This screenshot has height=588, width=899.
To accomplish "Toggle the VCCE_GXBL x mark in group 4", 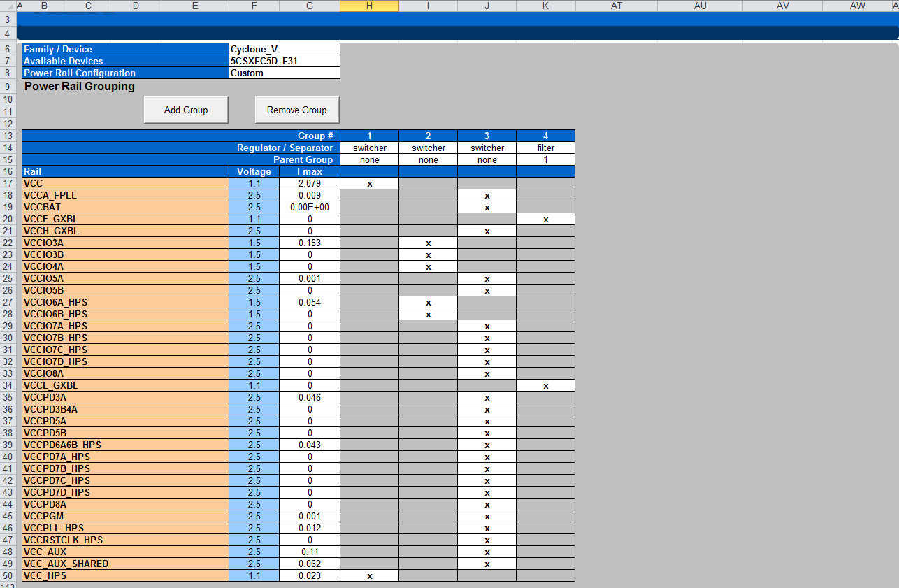I will coord(545,219).
